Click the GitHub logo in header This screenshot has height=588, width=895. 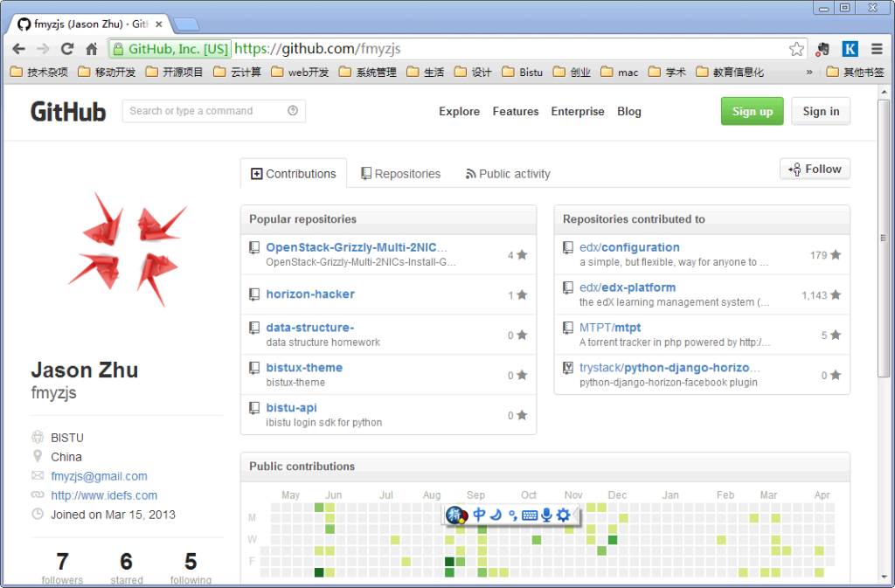click(x=68, y=112)
